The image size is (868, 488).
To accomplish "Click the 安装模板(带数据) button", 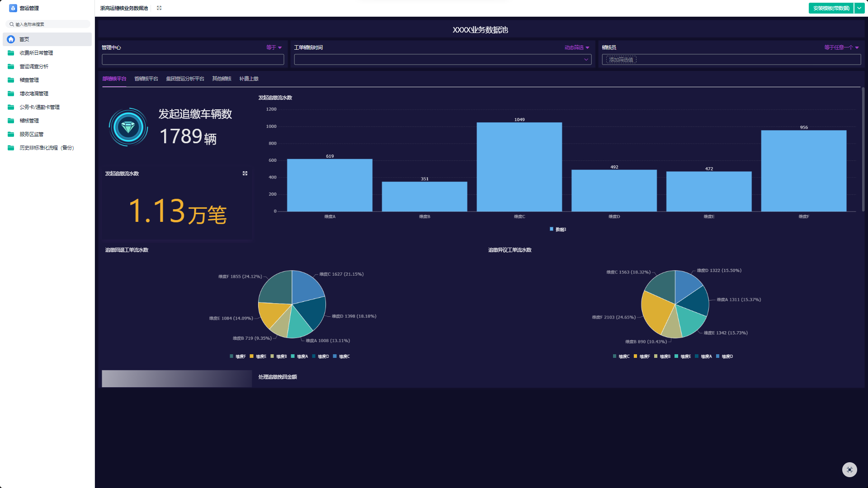I will click(x=831, y=8).
